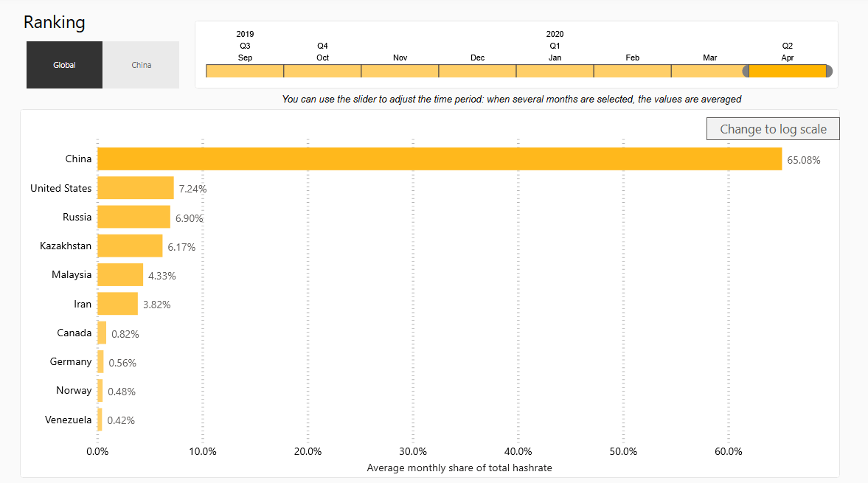
Task: Select the Dec timeline segment
Action: tap(477, 71)
